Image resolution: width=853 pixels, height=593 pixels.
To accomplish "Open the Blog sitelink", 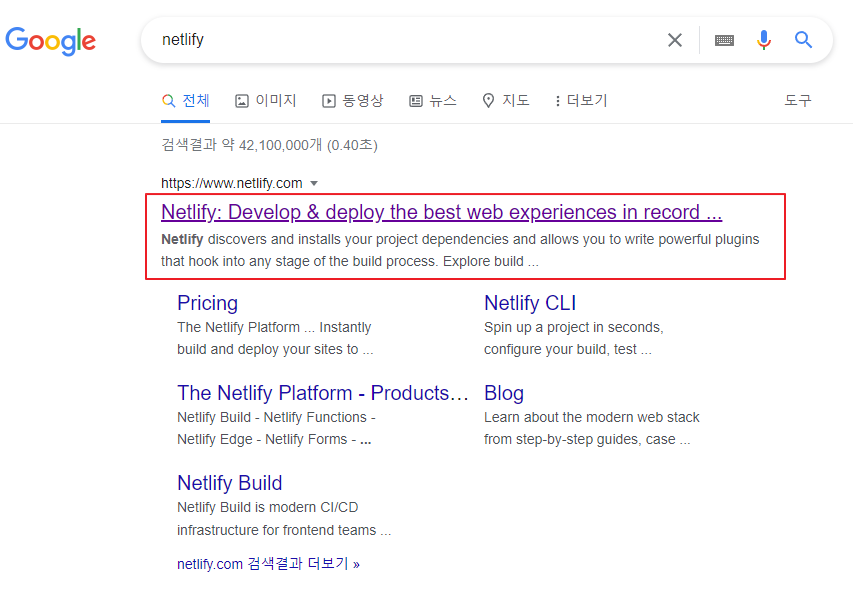I will coord(504,393).
